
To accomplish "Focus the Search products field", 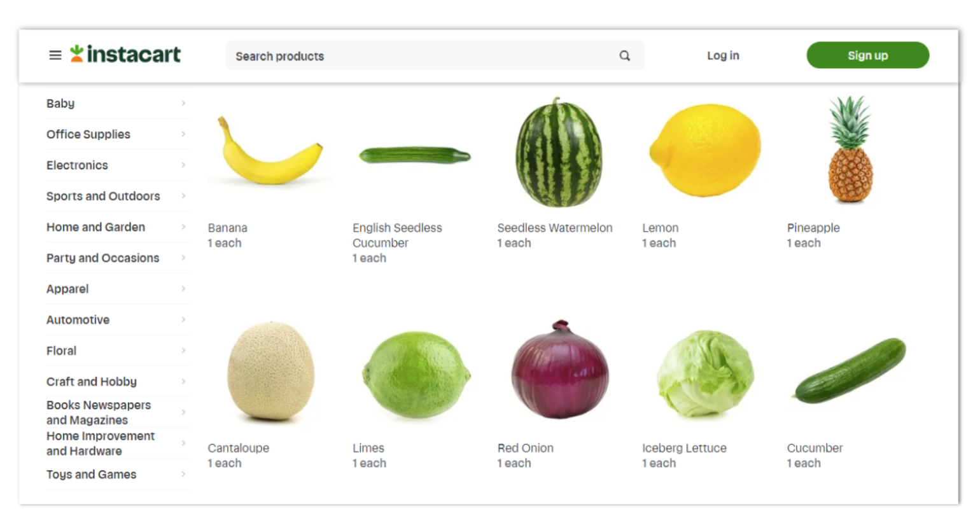I will 435,56.
